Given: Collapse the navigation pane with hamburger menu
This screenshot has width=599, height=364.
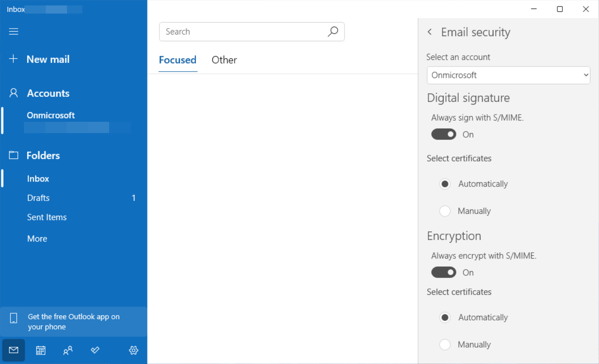Looking at the screenshot, I should tap(13, 31).
